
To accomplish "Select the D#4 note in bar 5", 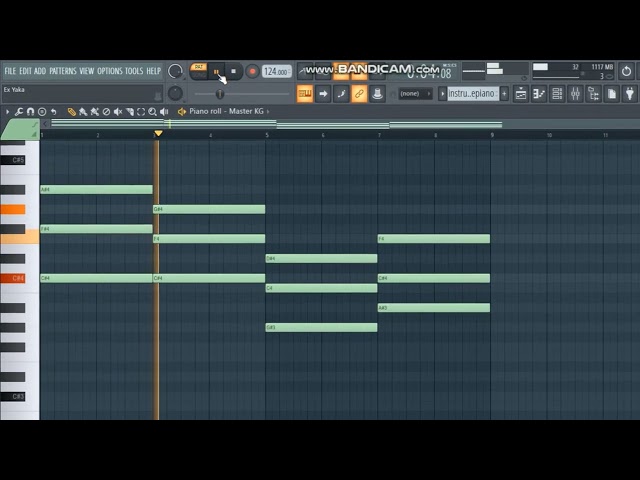I will [321, 258].
